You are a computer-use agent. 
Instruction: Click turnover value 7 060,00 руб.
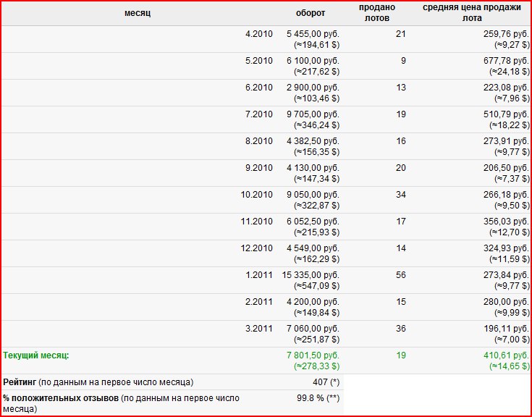(313, 329)
